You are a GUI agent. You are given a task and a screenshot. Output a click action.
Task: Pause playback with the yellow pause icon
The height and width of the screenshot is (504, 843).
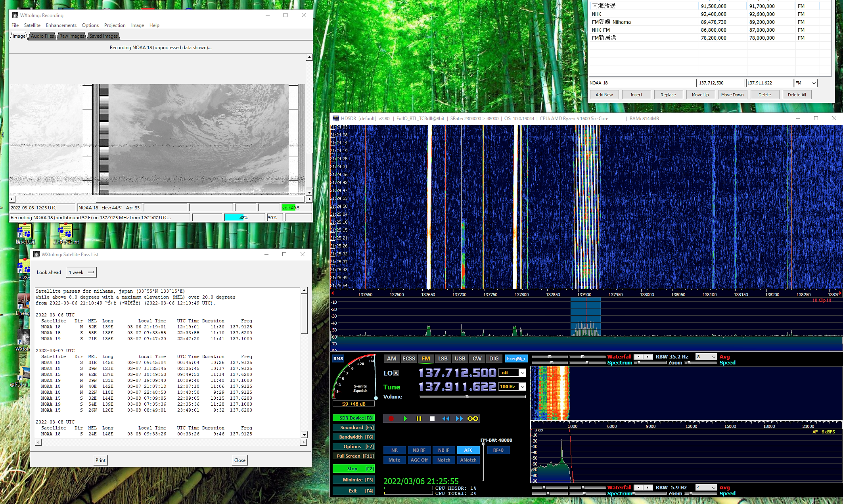click(419, 418)
